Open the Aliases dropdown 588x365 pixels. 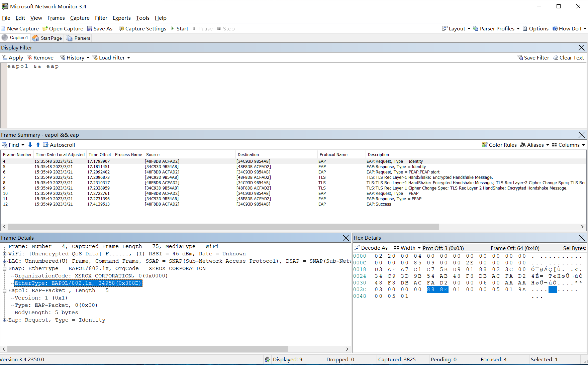[534, 145]
